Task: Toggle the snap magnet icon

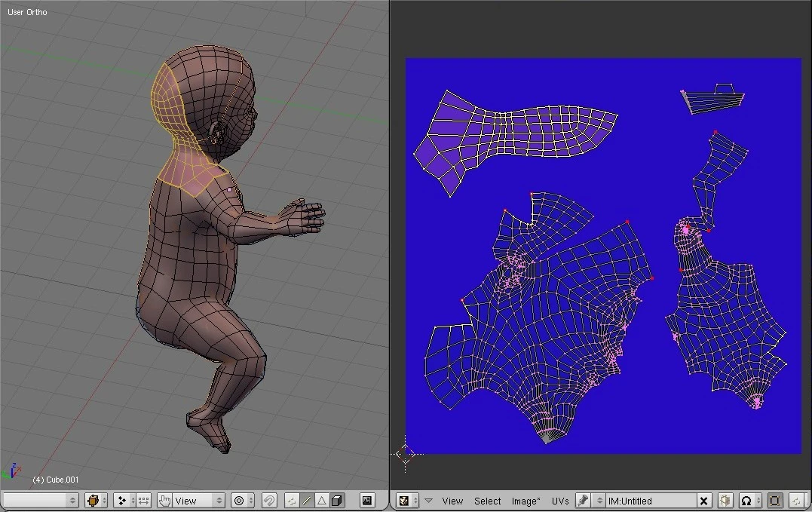Action: click(269, 501)
